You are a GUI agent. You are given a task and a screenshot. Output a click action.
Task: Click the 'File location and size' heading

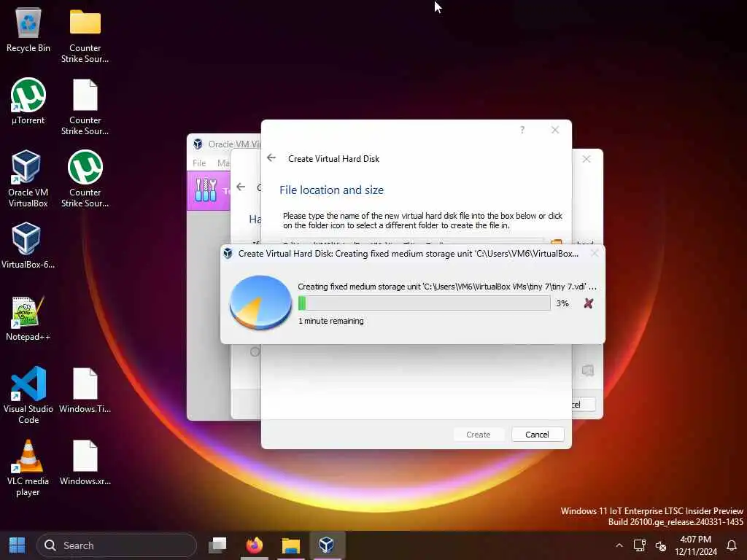pos(332,190)
